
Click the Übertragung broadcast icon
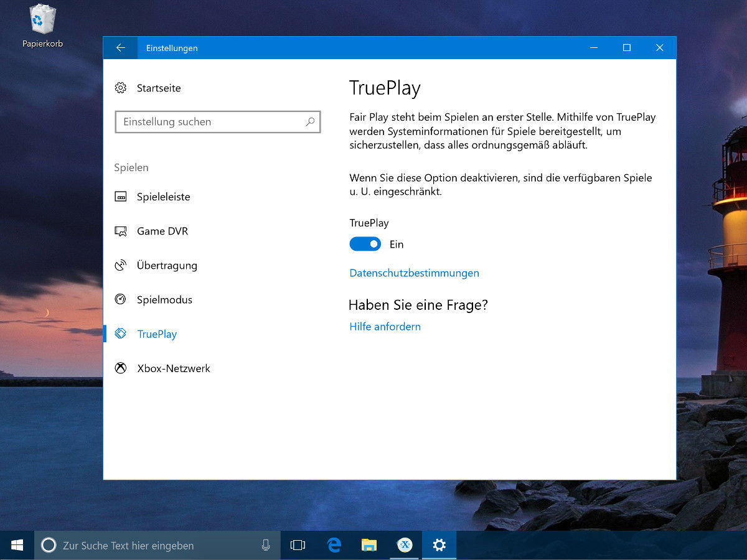point(121,266)
